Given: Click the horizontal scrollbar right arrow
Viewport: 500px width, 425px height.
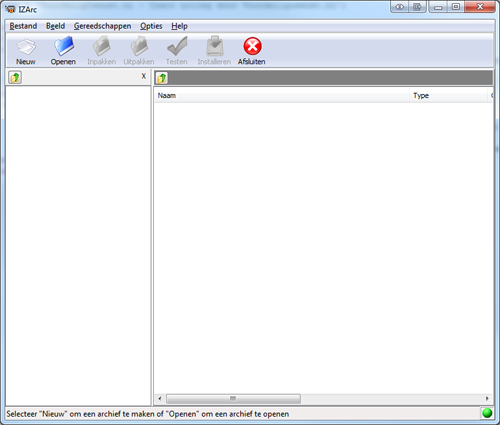Looking at the screenshot, I should point(487,398).
